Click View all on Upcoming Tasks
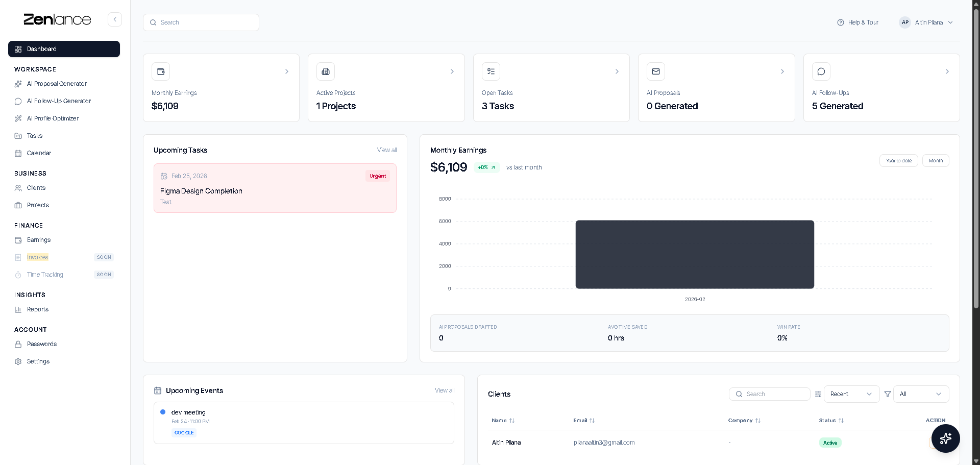Viewport: 980px width, 465px height. [386, 150]
